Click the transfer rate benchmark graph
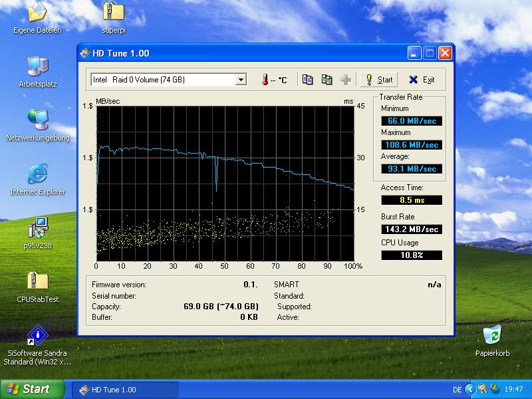 225,184
